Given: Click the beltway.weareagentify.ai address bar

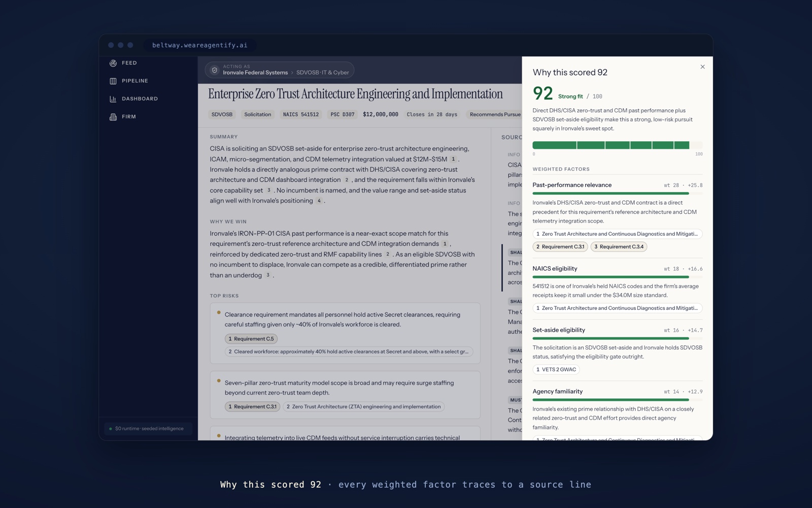Looking at the screenshot, I should click(x=200, y=45).
